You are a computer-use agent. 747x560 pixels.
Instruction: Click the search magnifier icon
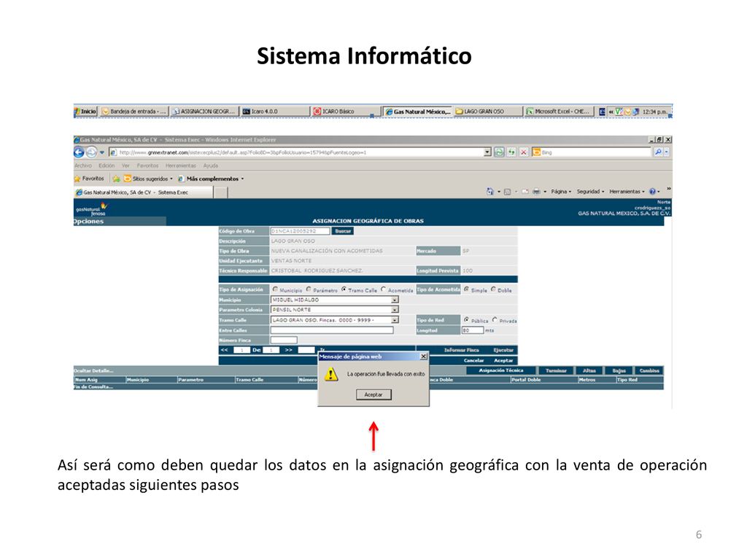tap(658, 152)
